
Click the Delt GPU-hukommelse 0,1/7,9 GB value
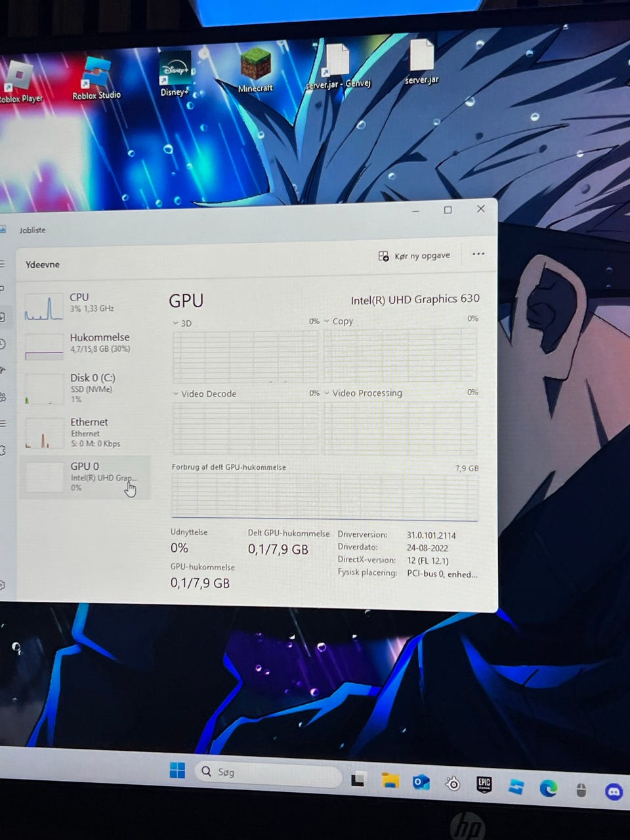point(278,549)
